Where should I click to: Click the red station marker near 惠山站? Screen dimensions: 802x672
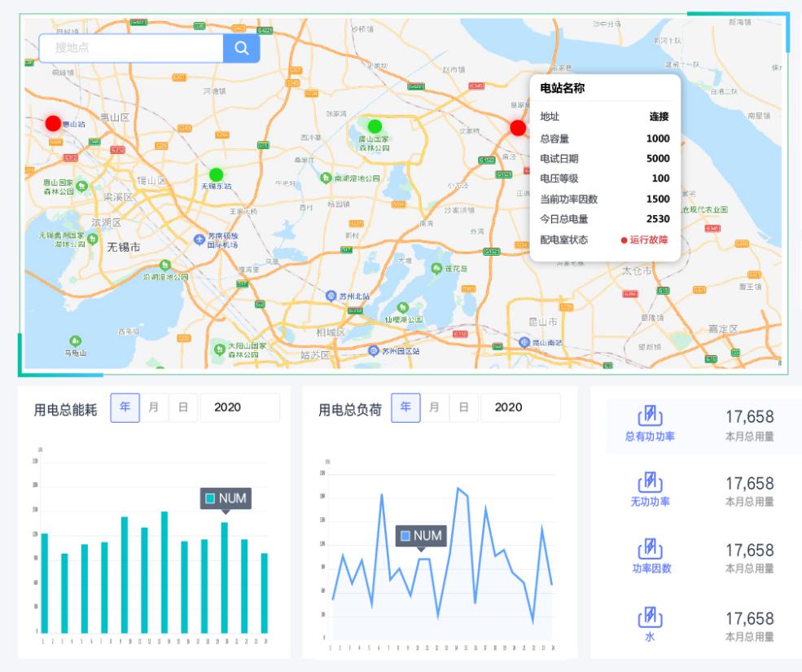click(53, 123)
